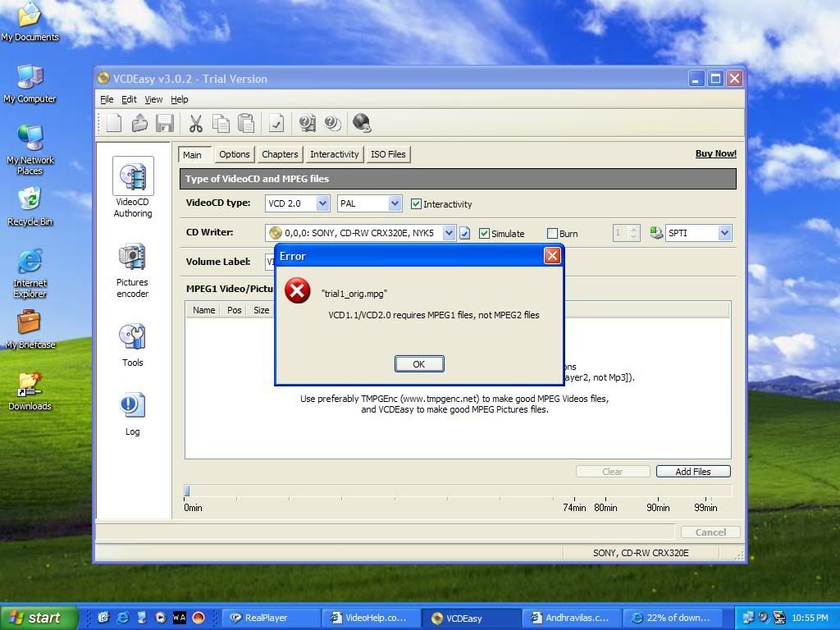Close the Error dialog with X
840x630 pixels.
[552, 256]
